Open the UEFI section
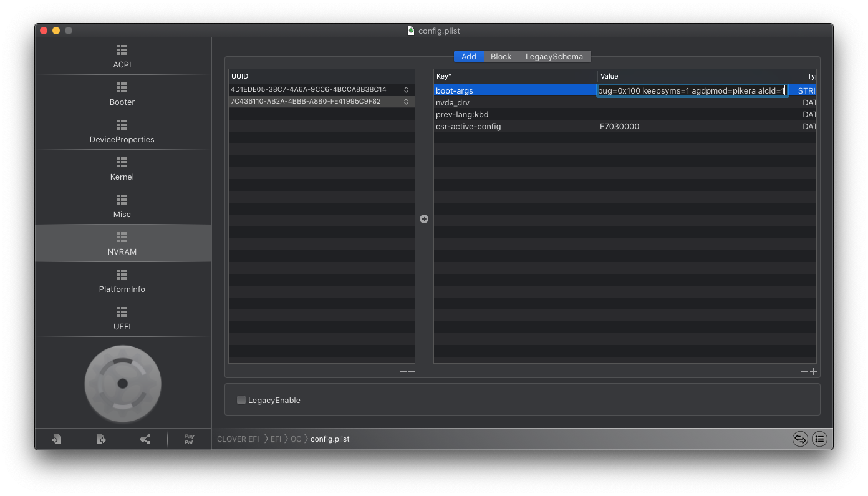The image size is (868, 496). coord(122,318)
